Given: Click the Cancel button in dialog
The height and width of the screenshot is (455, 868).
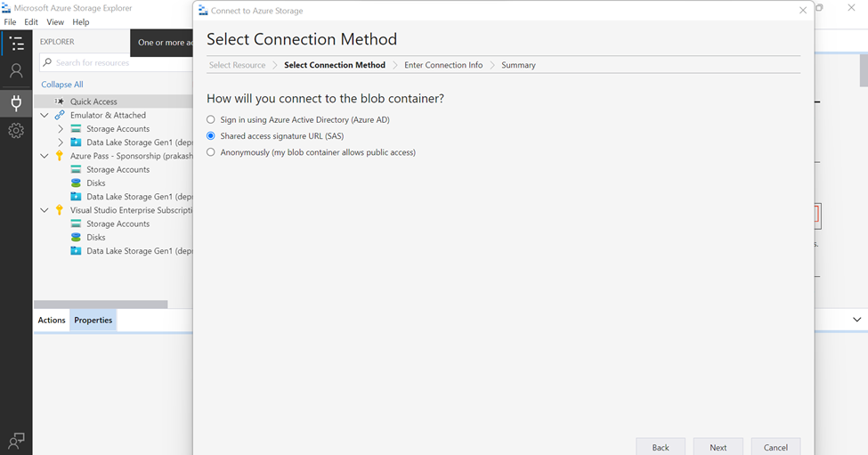Looking at the screenshot, I should pos(775,447).
